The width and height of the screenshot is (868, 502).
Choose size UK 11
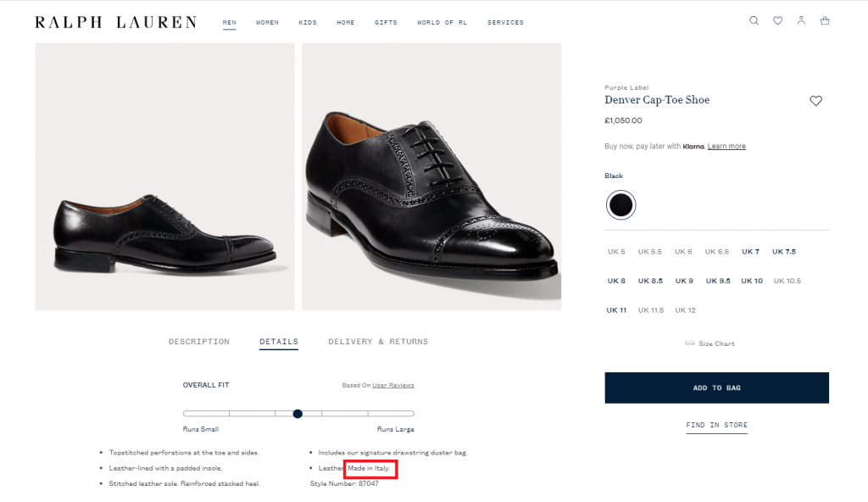(x=616, y=310)
